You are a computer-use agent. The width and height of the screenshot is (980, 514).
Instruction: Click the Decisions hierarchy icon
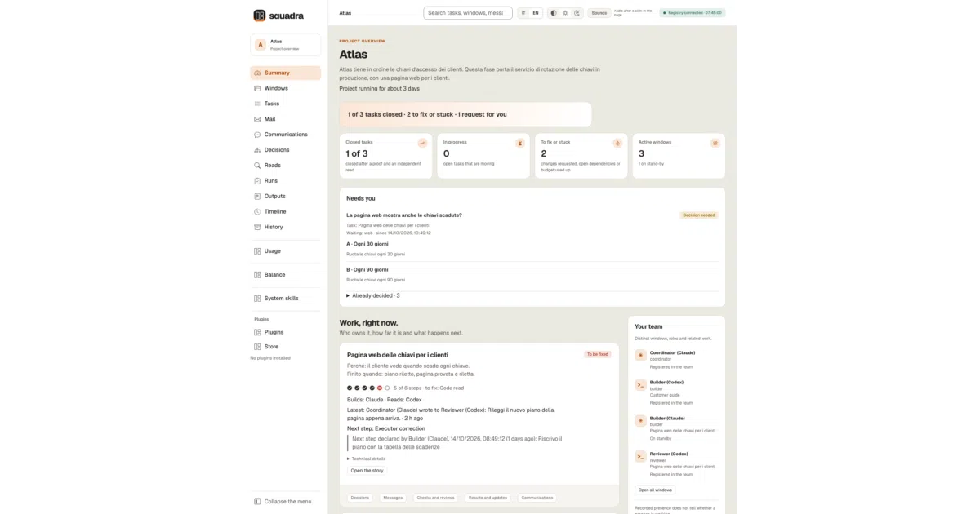point(257,150)
